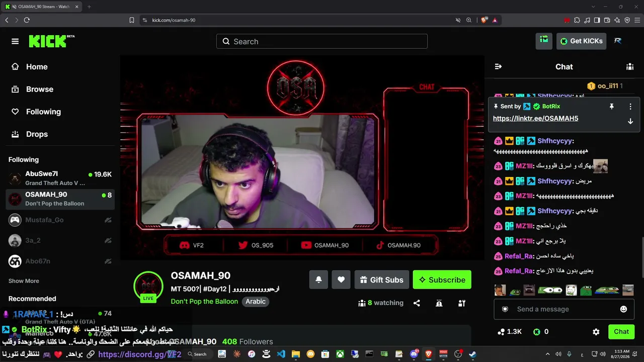
Task: Click the chat identity shield icon
Action: click(x=505, y=309)
